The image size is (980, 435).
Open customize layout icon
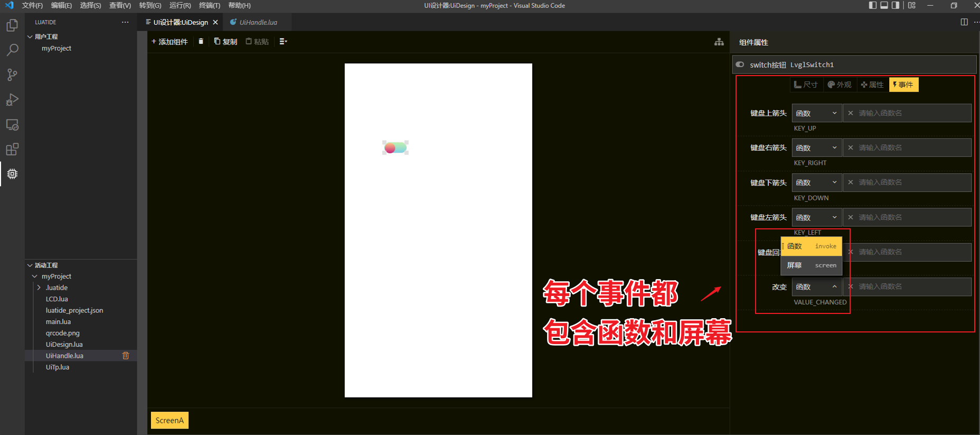pyautogui.click(x=912, y=5)
